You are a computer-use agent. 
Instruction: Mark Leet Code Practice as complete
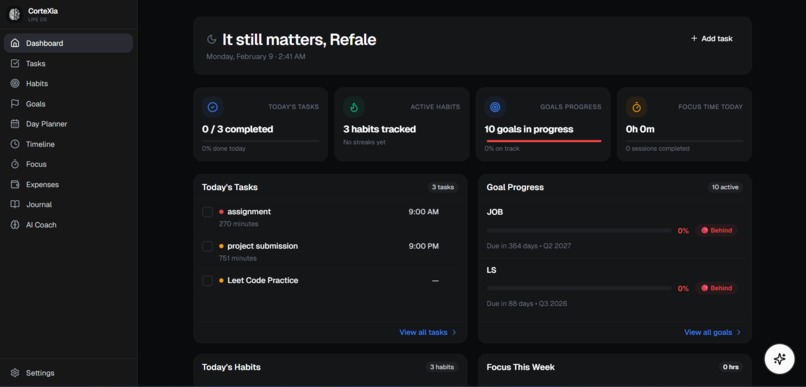click(x=207, y=281)
